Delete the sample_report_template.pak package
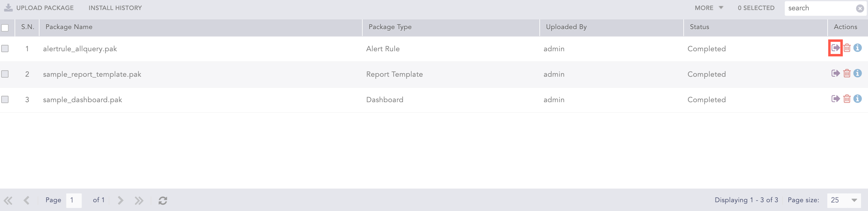868x211 pixels. (847, 73)
